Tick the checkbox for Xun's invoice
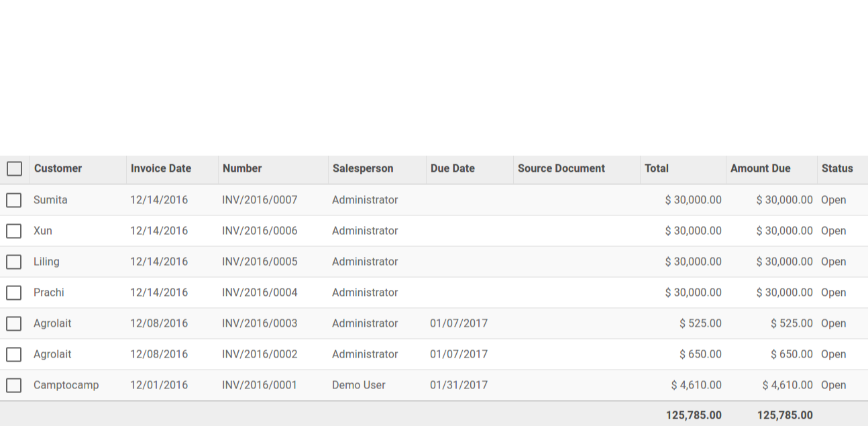 pyautogui.click(x=14, y=231)
